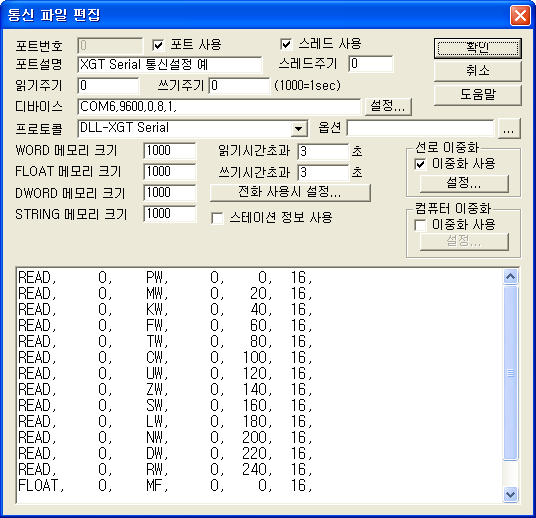Select DLL-XGT Serial protocol combo box
536x518 pixels.
192,129
